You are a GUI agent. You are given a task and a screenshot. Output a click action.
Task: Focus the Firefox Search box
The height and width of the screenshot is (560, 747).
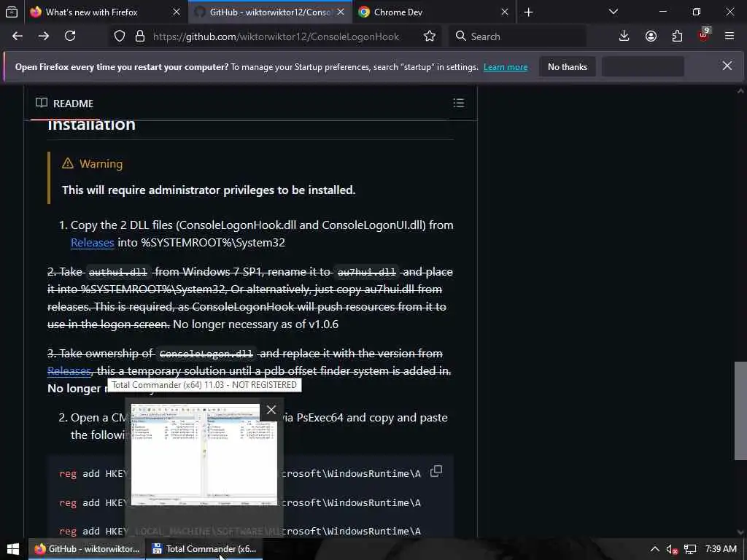pos(517,36)
